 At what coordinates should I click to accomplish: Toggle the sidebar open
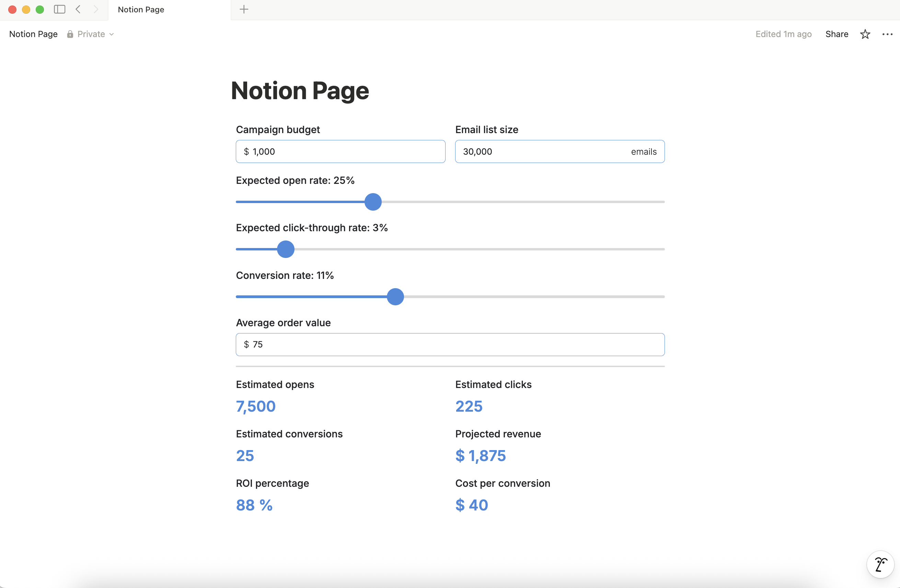[59, 10]
